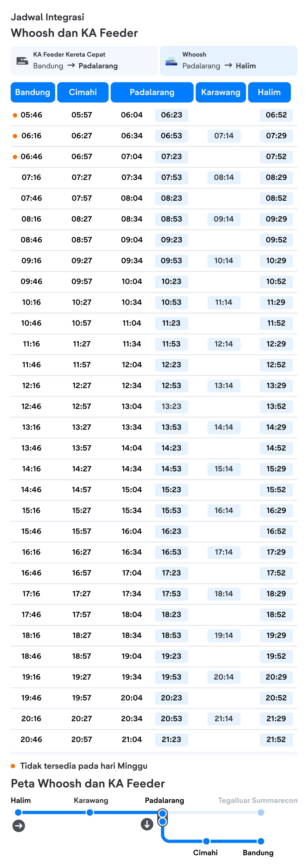Select the Karawang column header
This screenshot has height=868, width=308.
click(x=221, y=92)
